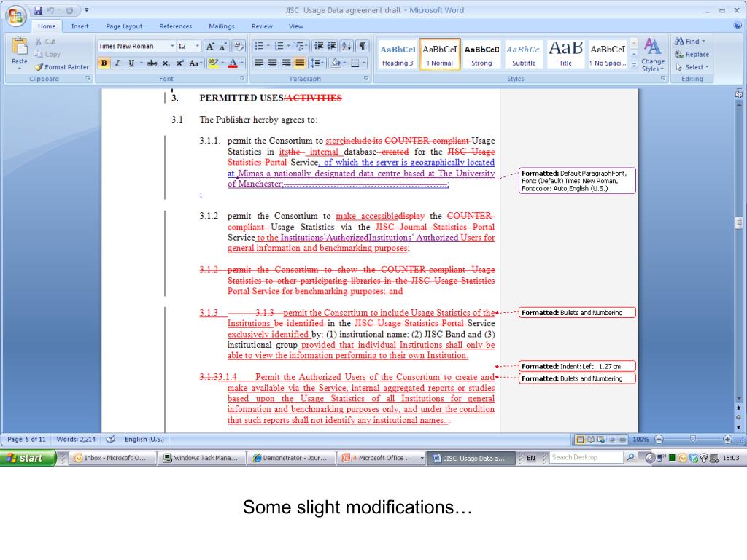This screenshot has width=747, height=560.
Task: Open the Select Browse Object button
Action: [x=738, y=418]
